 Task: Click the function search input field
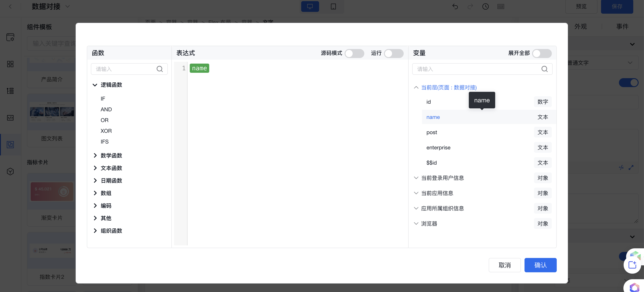click(129, 69)
